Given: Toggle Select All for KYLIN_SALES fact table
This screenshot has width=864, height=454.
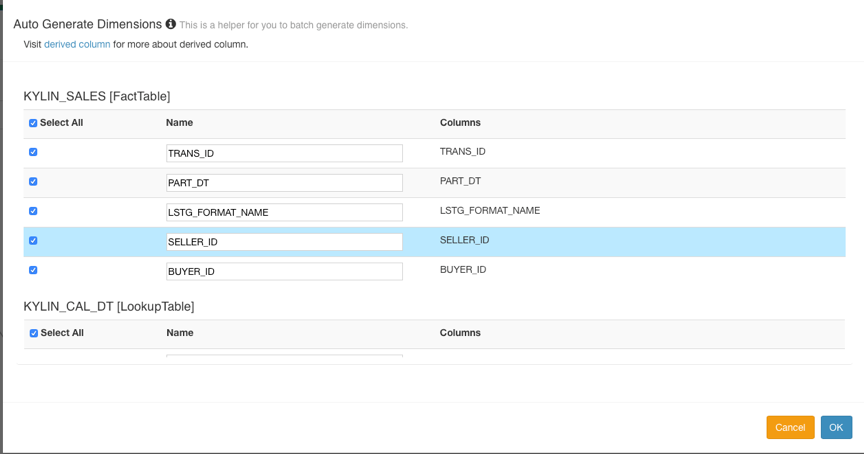Looking at the screenshot, I should click(33, 123).
